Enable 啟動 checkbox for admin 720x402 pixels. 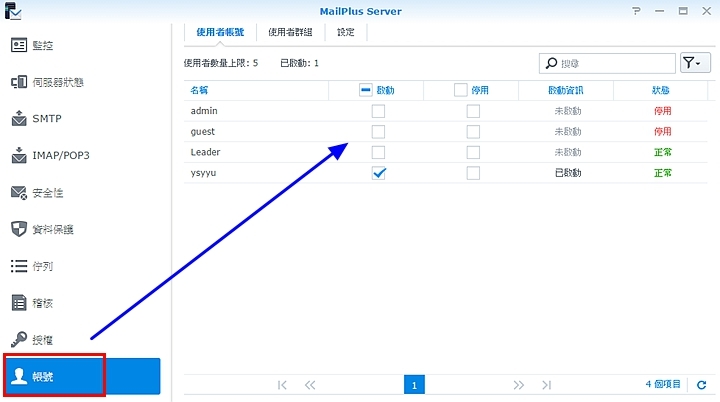point(378,111)
